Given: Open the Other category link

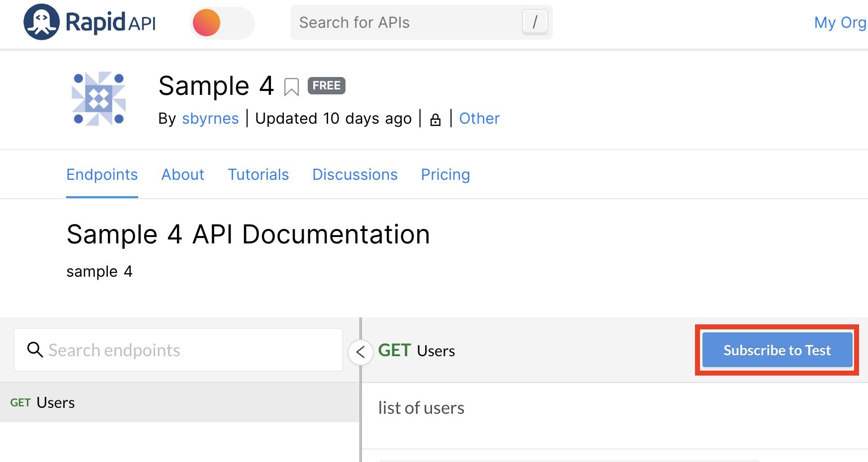Looking at the screenshot, I should click(479, 119).
